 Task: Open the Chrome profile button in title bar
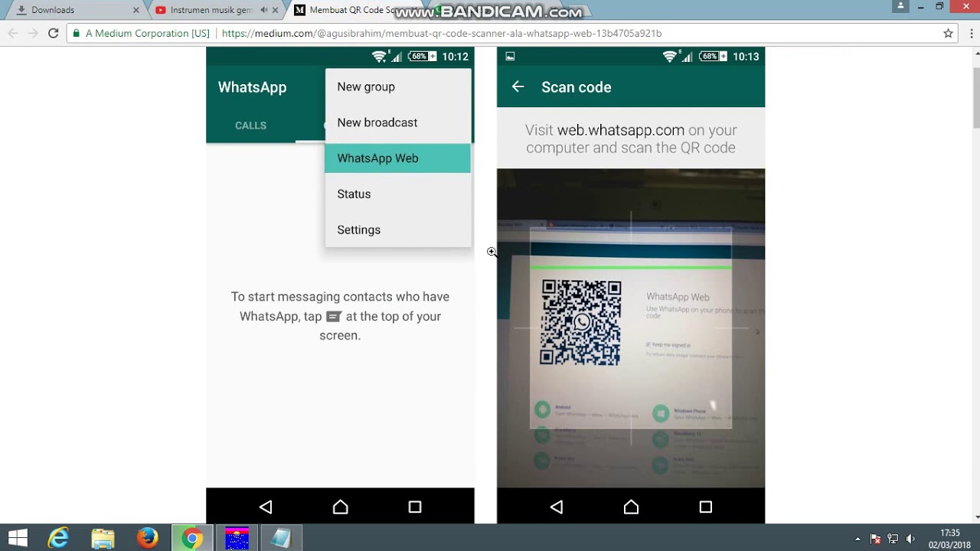tap(900, 6)
